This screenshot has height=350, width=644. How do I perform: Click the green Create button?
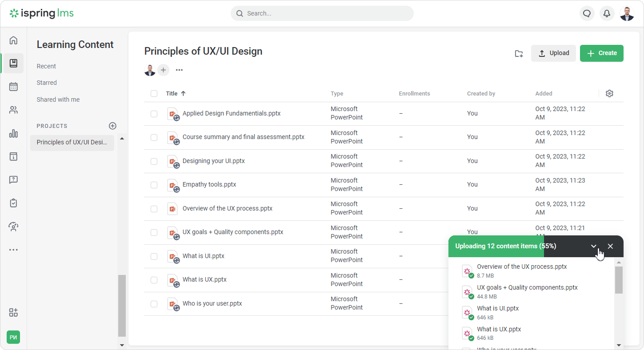tap(601, 53)
